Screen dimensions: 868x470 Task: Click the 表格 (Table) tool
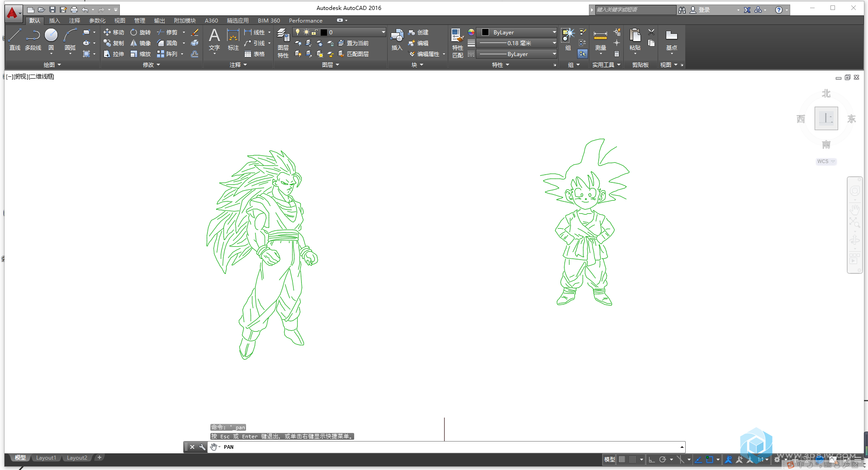pos(254,54)
